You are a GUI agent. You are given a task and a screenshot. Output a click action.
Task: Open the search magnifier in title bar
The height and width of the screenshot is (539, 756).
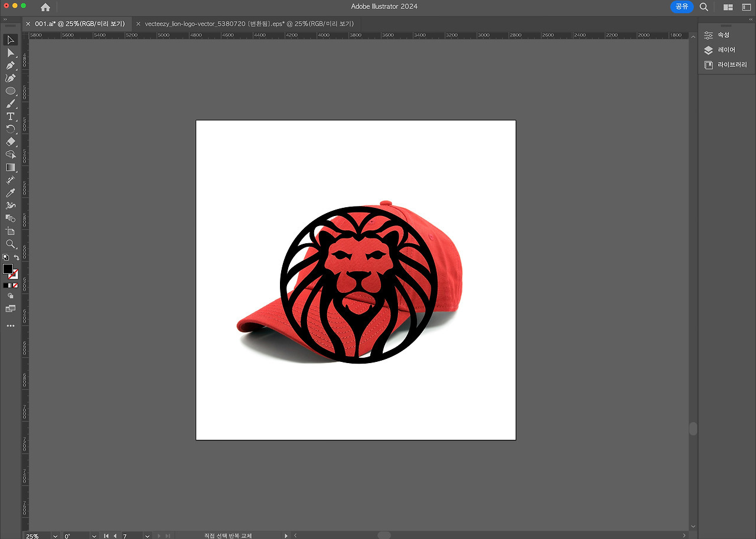tap(704, 7)
